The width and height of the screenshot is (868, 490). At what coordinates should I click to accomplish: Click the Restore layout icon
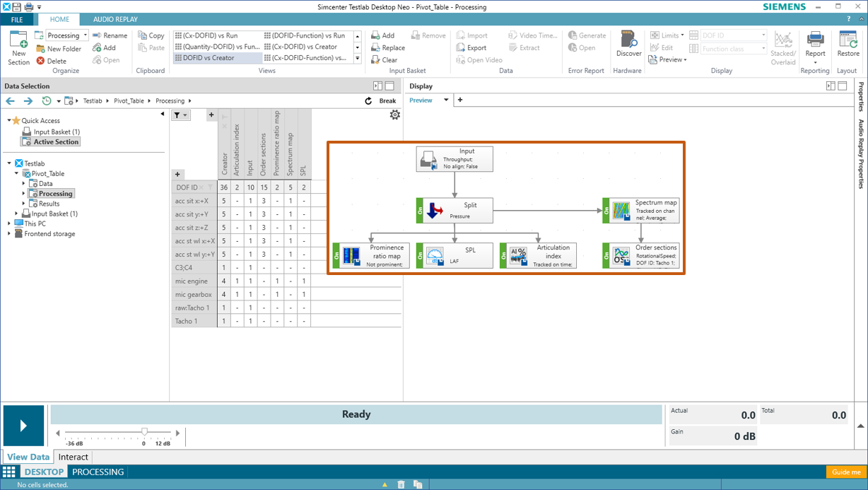point(848,40)
